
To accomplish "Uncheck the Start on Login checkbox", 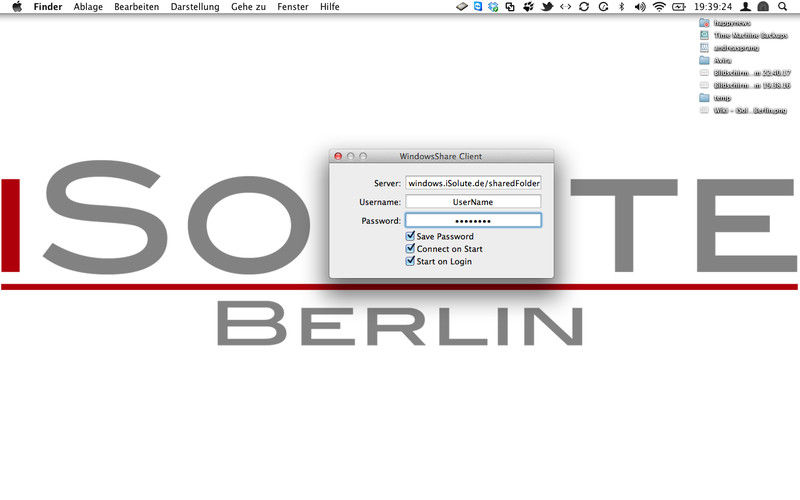I will 410,261.
